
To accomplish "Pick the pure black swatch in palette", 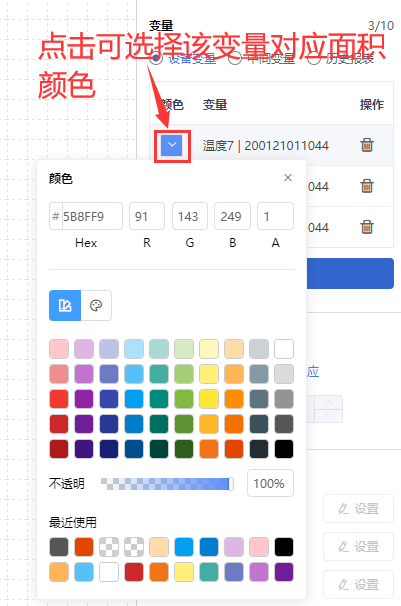I will point(284,449).
